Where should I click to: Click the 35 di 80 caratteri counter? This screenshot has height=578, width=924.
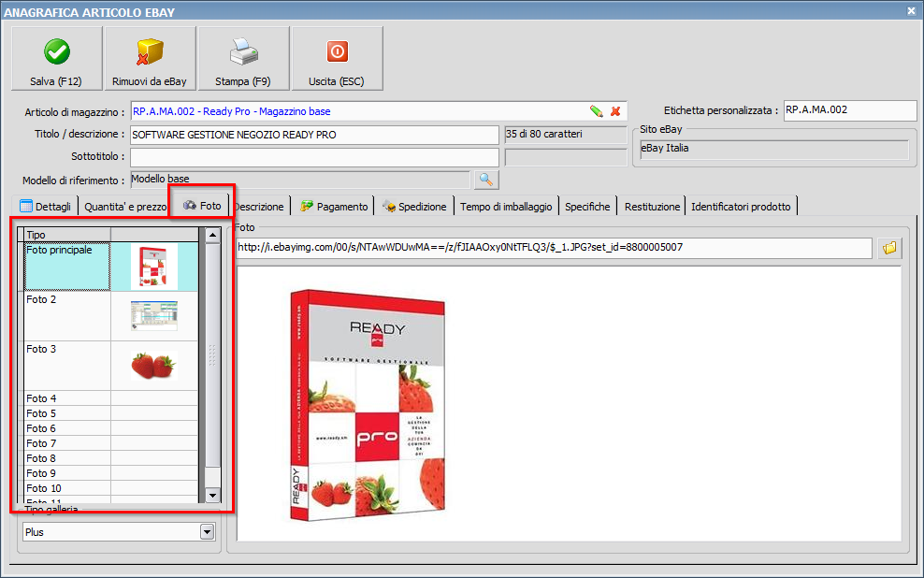coord(566,135)
